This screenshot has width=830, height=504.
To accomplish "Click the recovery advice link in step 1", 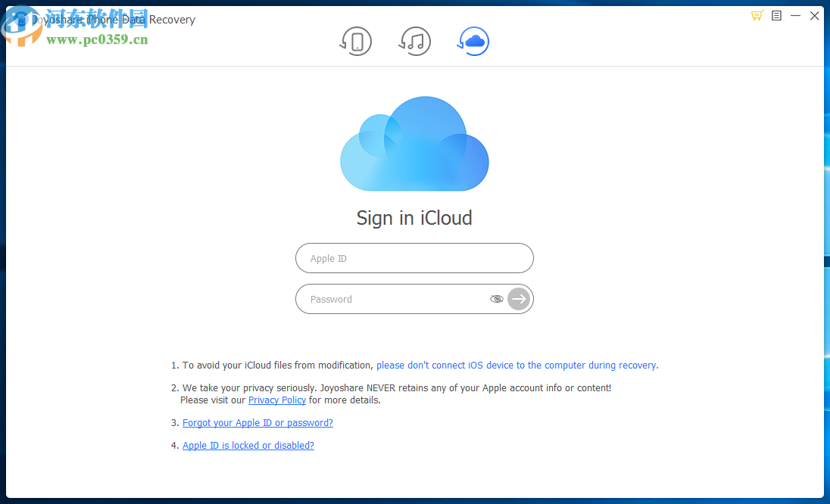I will [x=517, y=365].
